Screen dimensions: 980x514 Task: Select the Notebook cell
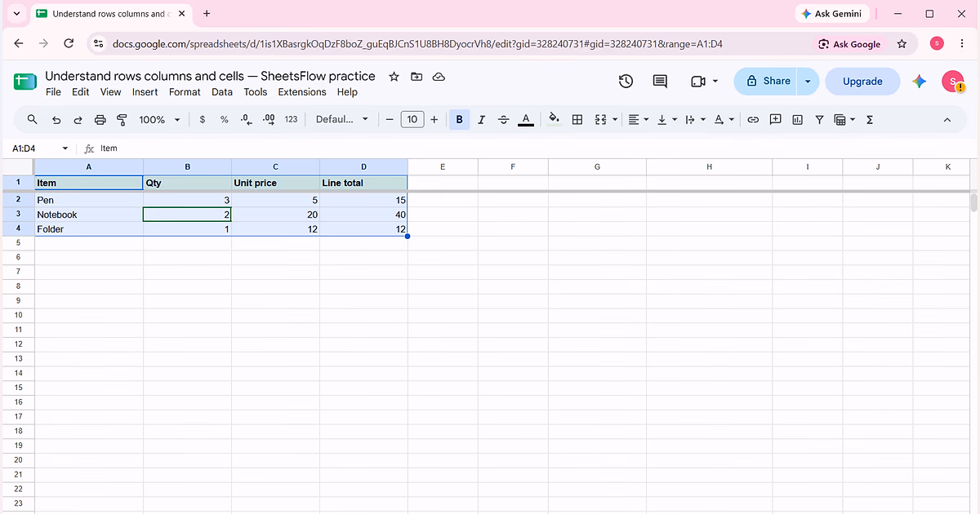88,215
